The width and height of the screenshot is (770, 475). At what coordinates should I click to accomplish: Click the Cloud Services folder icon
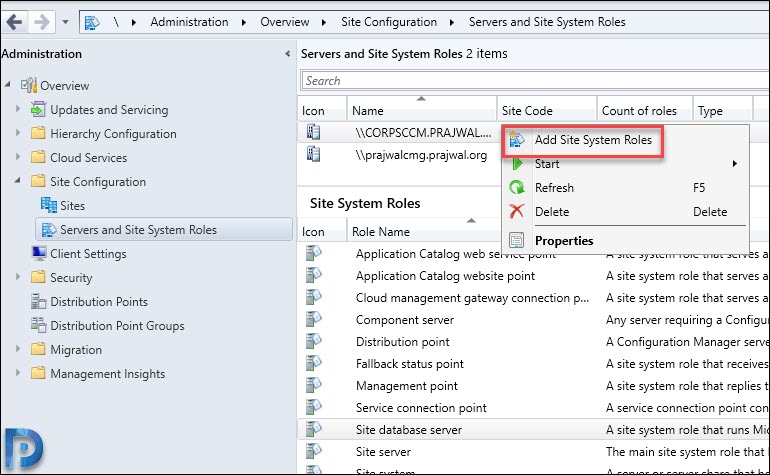38,157
